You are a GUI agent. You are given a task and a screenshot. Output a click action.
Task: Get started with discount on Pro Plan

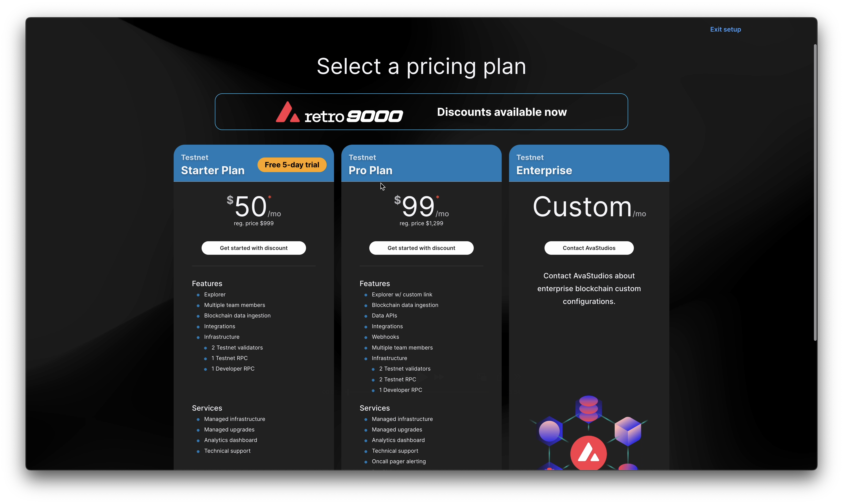pyautogui.click(x=421, y=248)
